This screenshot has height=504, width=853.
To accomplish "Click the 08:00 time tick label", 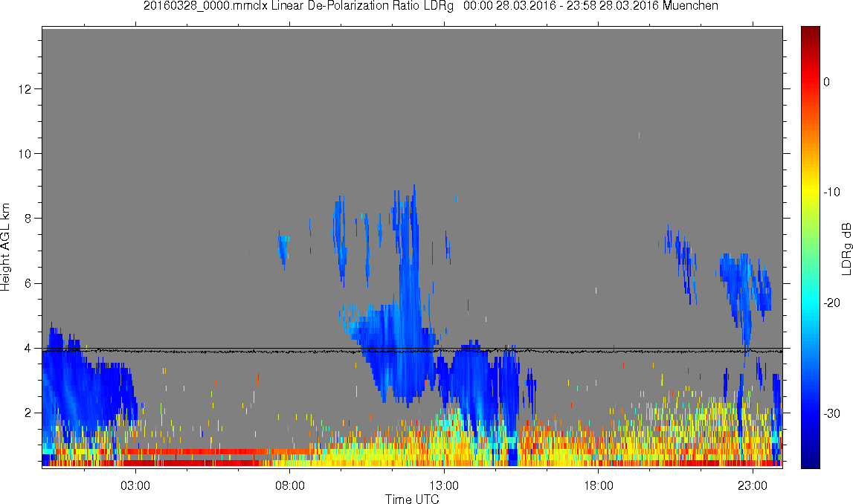I will [x=289, y=485].
